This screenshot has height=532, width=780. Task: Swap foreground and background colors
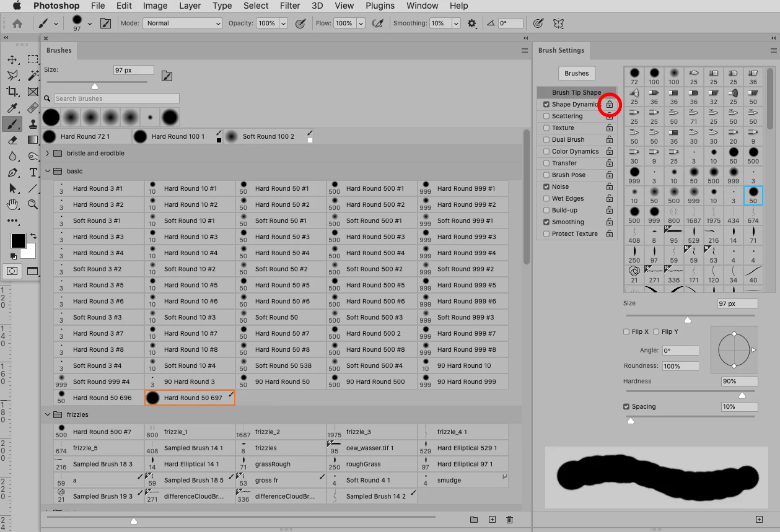click(33, 236)
